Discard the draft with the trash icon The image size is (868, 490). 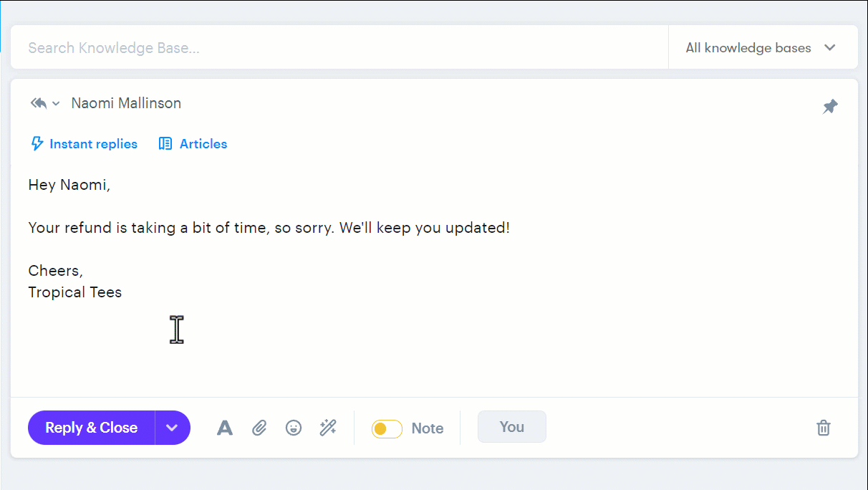coord(824,428)
